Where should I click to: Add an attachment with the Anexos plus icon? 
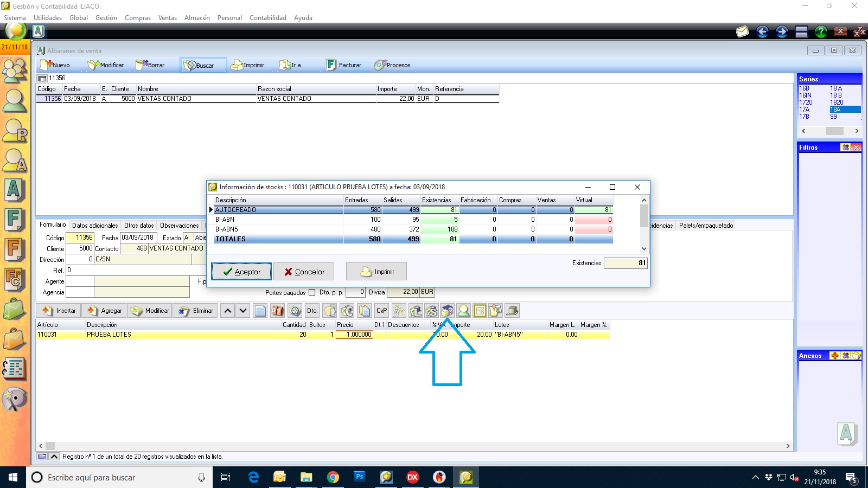point(834,356)
